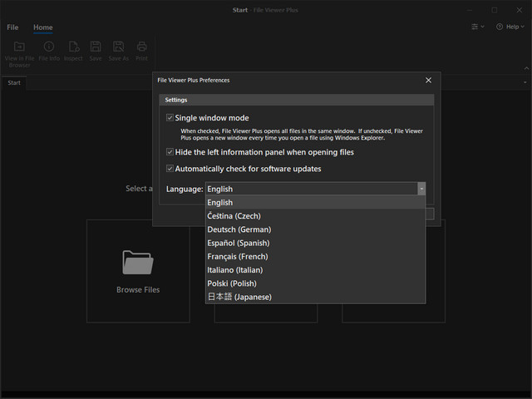Image resolution: width=532 pixels, height=399 pixels.
Task: Click the View in File Browser icon
Action: (19, 47)
